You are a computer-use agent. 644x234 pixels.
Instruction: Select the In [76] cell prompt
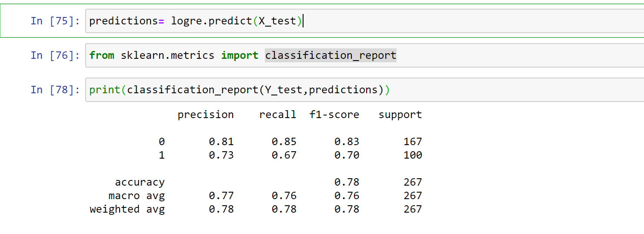(x=56, y=55)
